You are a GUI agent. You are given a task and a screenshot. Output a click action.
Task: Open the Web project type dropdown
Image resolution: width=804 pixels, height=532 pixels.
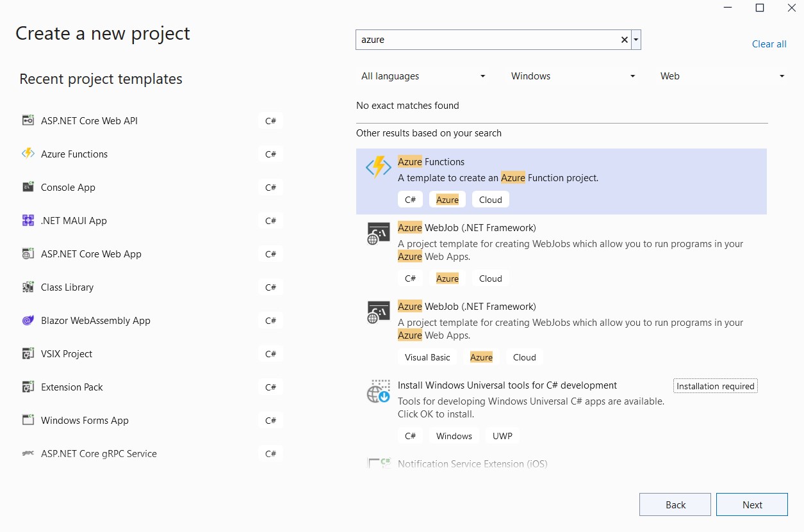(722, 76)
